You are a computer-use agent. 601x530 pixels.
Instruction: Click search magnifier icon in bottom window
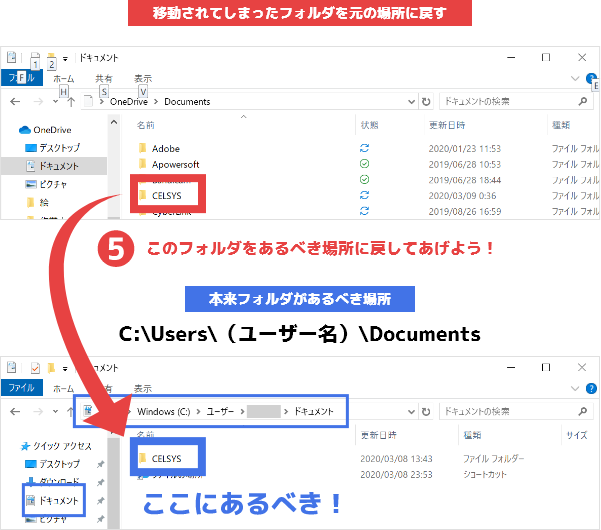coord(583,411)
